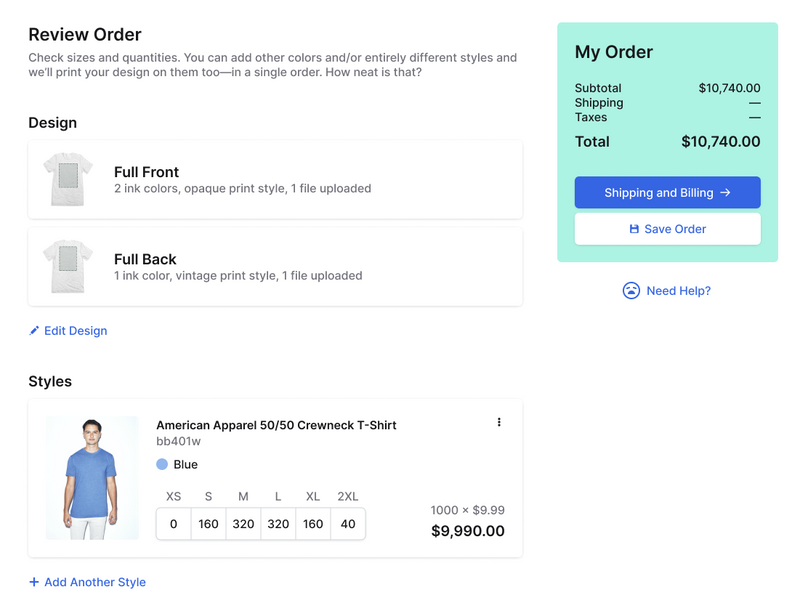Click the XS quantity field
The height and width of the screenshot is (605, 800).
pyautogui.click(x=173, y=524)
